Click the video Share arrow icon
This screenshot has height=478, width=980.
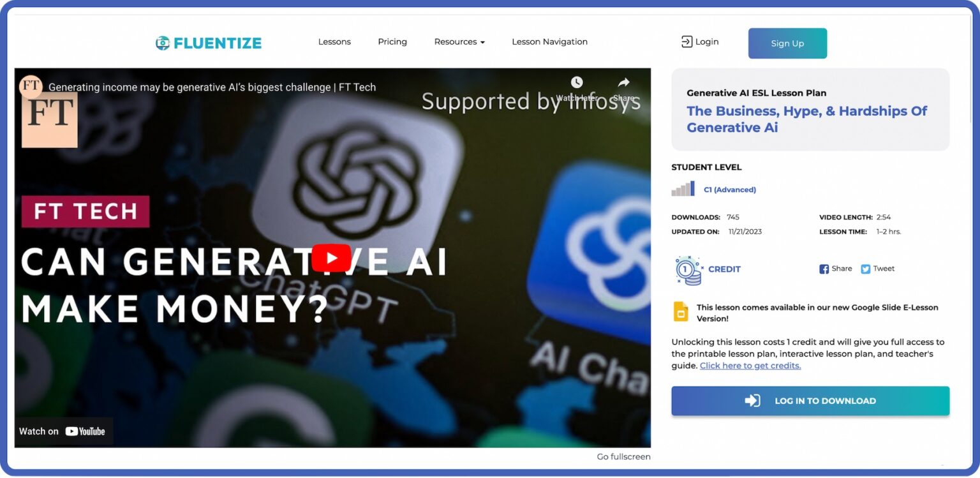pos(623,82)
